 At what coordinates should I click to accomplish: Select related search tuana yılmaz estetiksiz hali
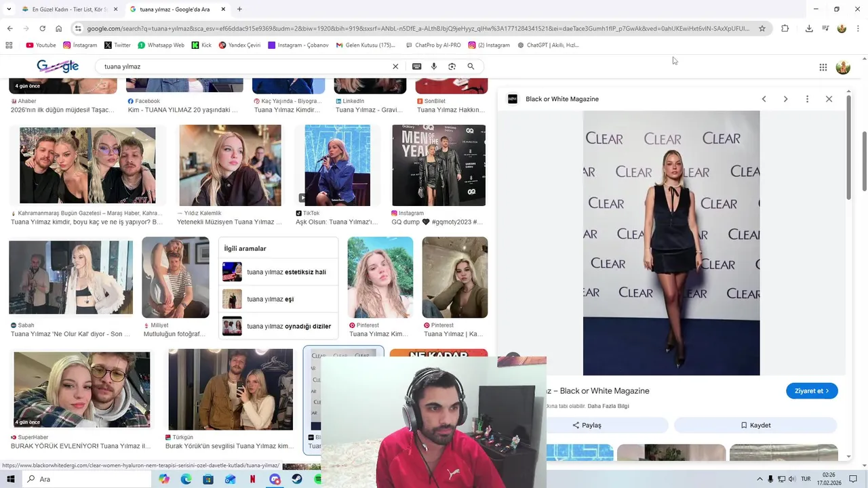tap(278, 272)
